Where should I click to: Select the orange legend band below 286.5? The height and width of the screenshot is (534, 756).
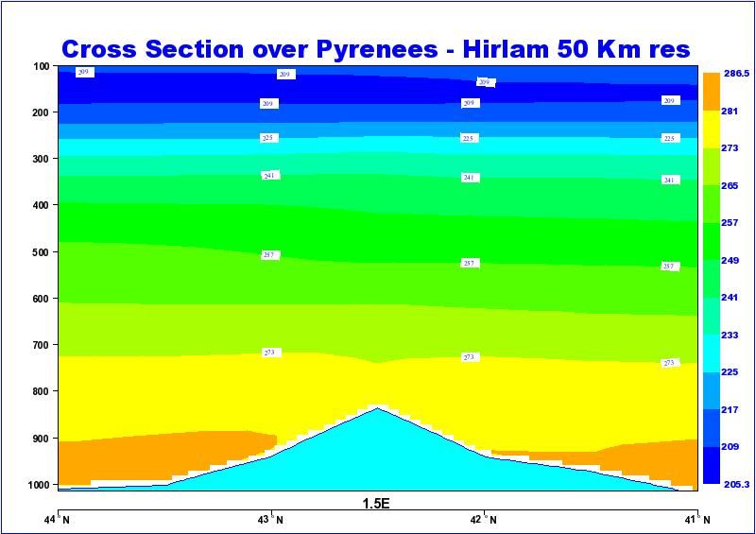(712, 92)
